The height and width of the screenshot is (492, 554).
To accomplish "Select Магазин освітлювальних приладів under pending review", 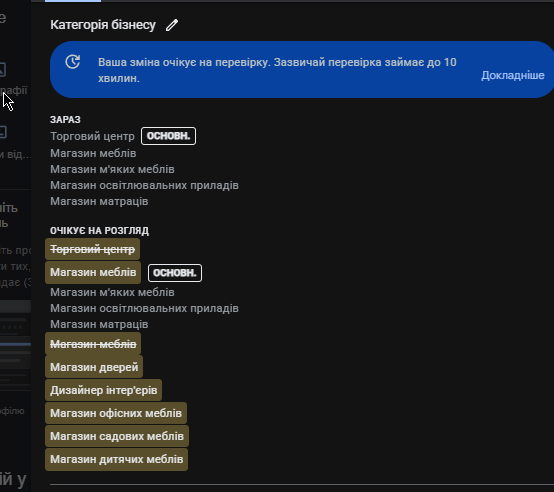I will [145, 308].
